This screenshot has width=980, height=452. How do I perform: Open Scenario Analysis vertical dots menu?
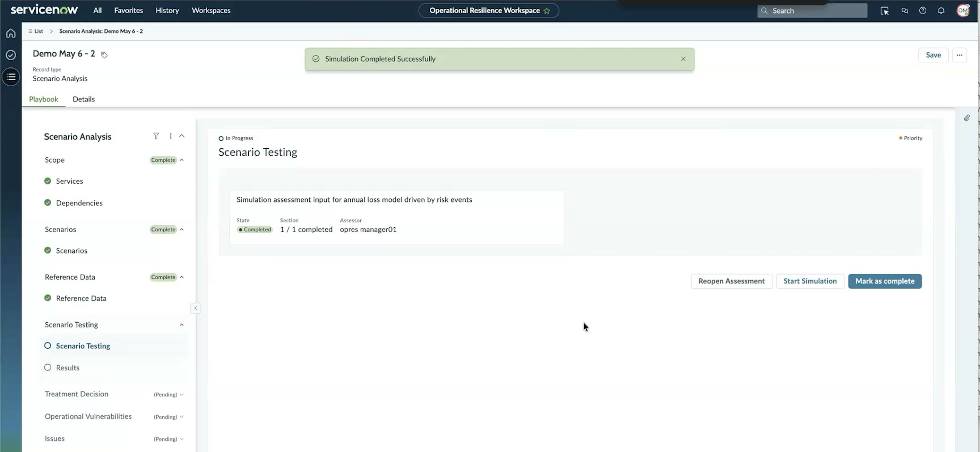pyautogui.click(x=170, y=136)
